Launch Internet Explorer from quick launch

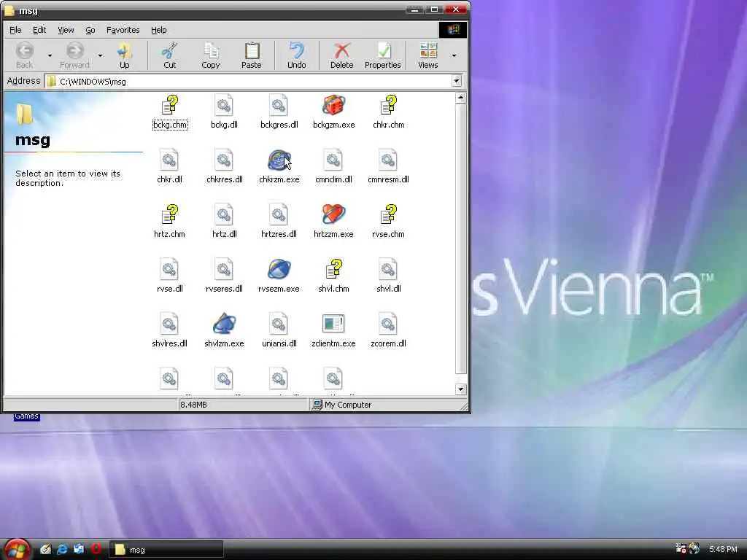coord(62,549)
